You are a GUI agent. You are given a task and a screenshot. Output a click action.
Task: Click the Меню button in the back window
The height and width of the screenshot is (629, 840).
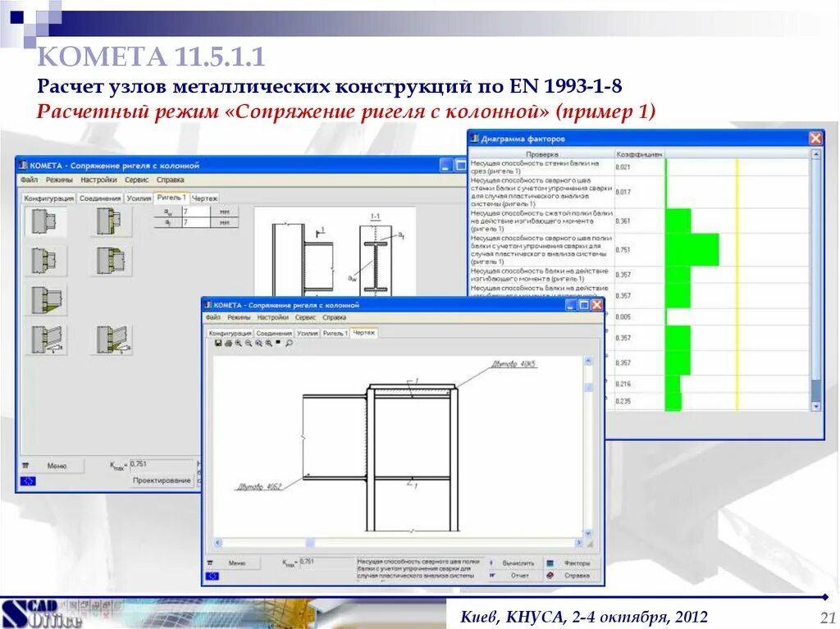point(52,466)
